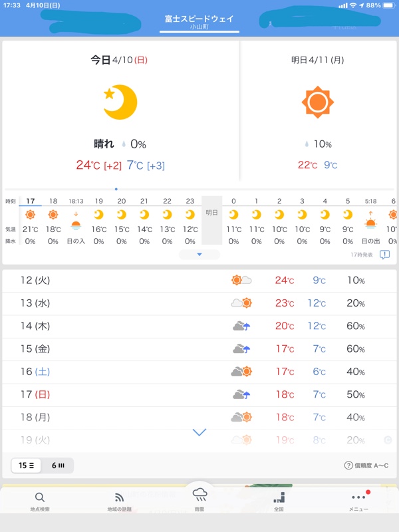399x532 pixels.
Task: Tap the 24°C high for 12 (火)
Action: tap(285, 281)
